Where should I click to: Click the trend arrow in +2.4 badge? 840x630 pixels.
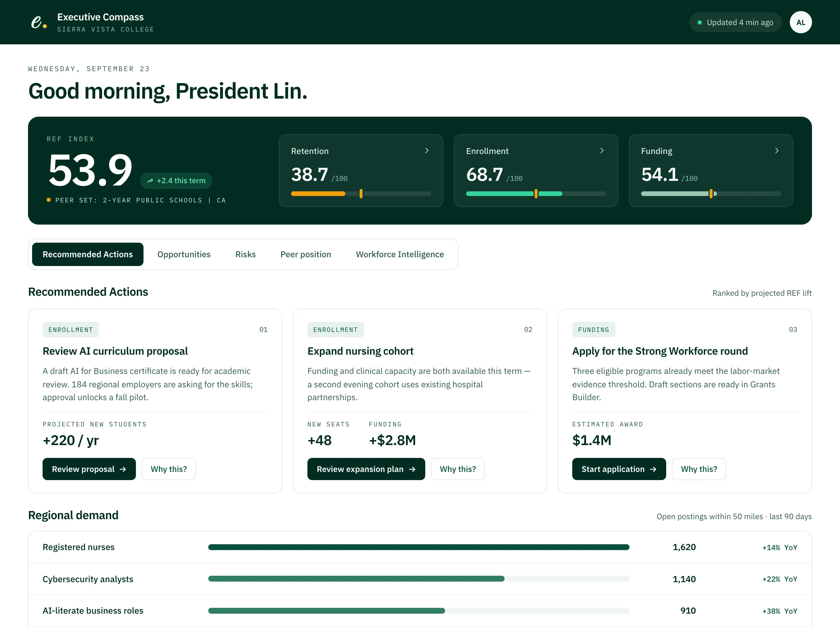pyautogui.click(x=150, y=181)
